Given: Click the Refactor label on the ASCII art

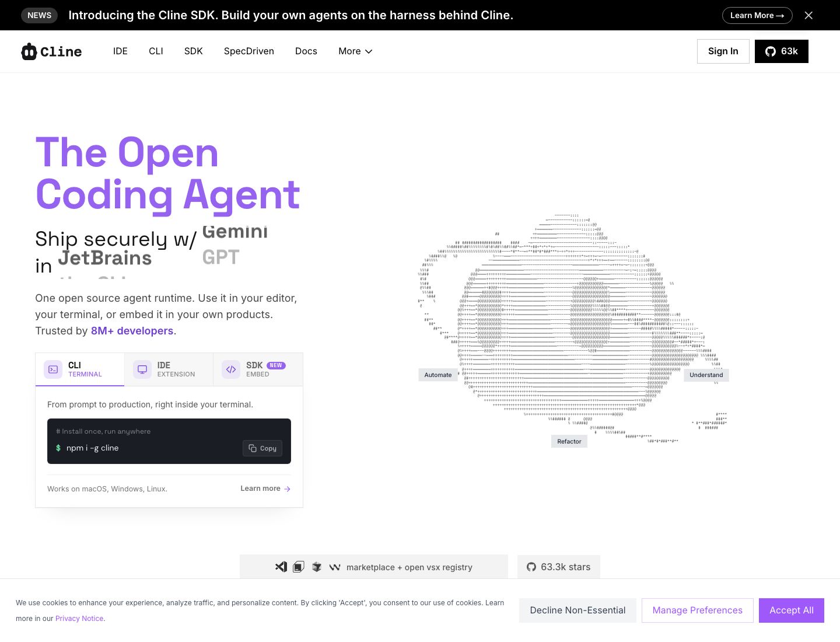Looking at the screenshot, I should 569,441.
